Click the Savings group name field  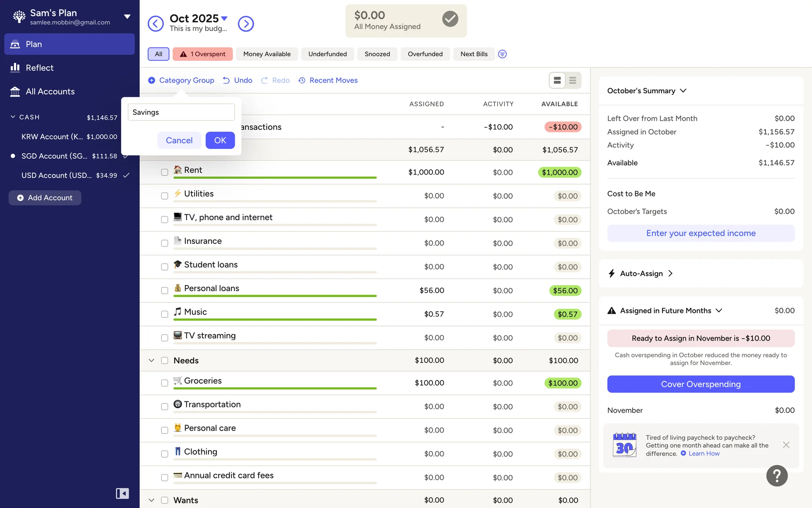pos(181,112)
